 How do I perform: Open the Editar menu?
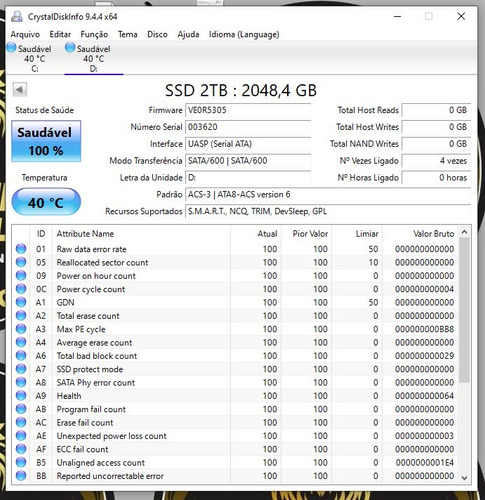(x=60, y=34)
